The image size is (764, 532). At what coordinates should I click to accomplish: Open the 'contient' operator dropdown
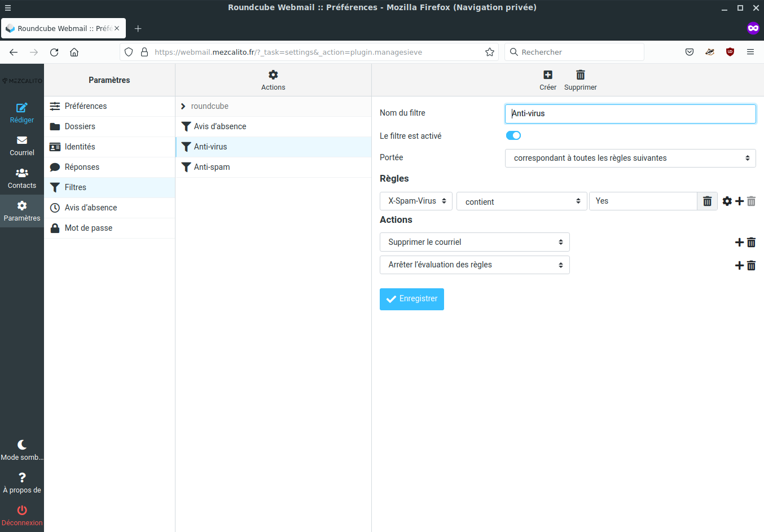[x=521, y=201]
